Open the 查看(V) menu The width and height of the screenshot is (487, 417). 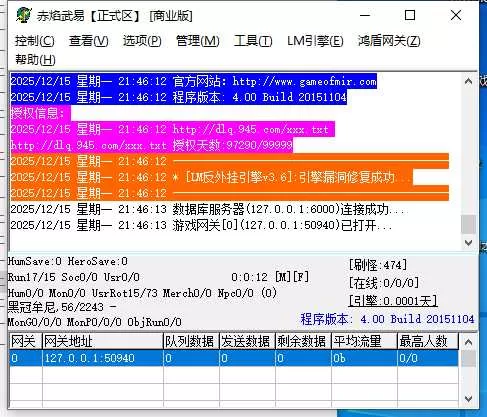[x=88, y=41]
